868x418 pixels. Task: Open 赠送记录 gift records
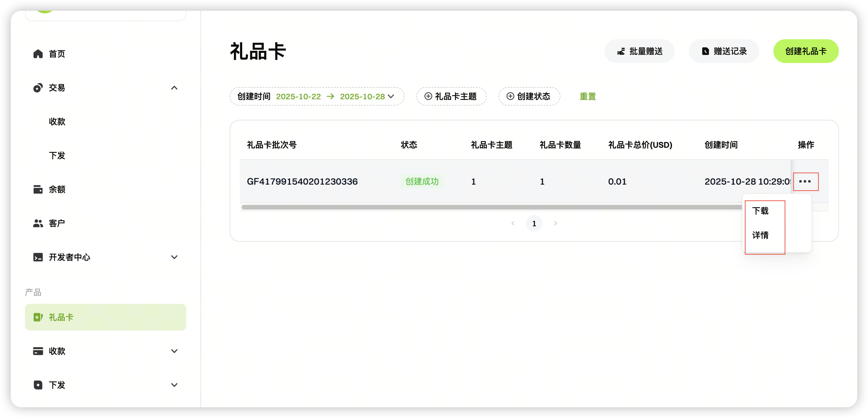point(724,51)
